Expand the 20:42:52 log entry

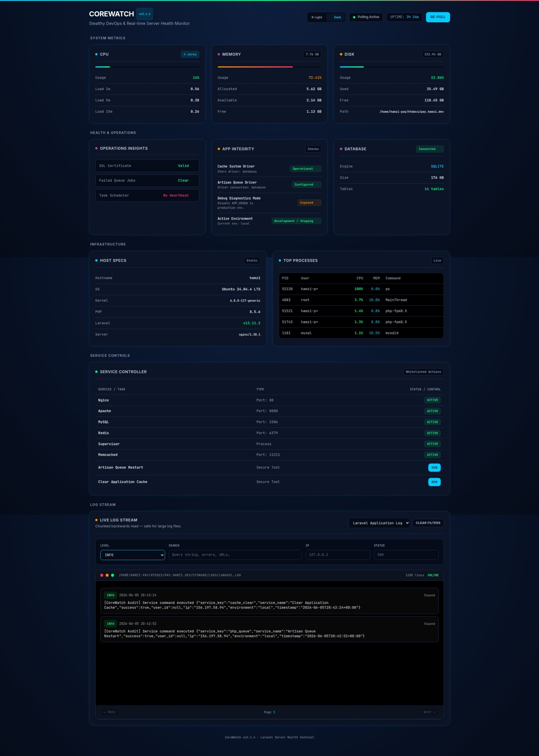coord(429,624)
